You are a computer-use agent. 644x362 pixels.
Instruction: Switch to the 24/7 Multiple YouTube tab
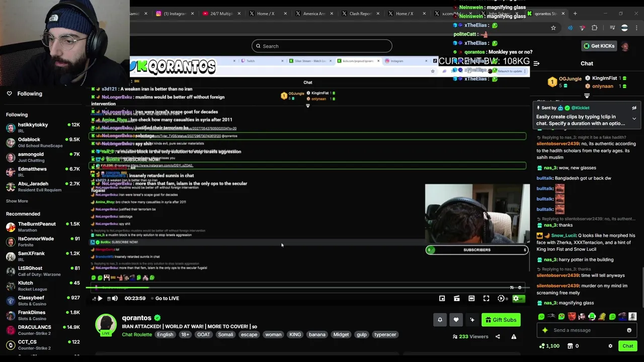(221, 14)
